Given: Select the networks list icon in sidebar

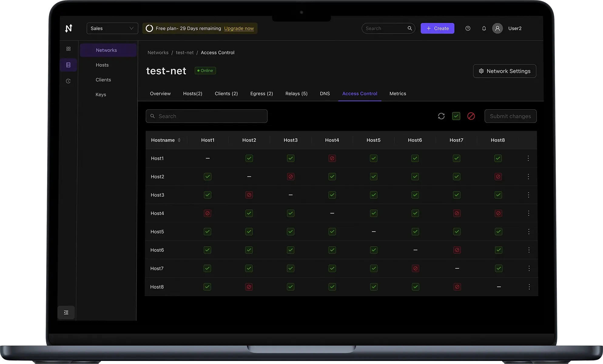Looking at the screenshot, I should 69,65.
